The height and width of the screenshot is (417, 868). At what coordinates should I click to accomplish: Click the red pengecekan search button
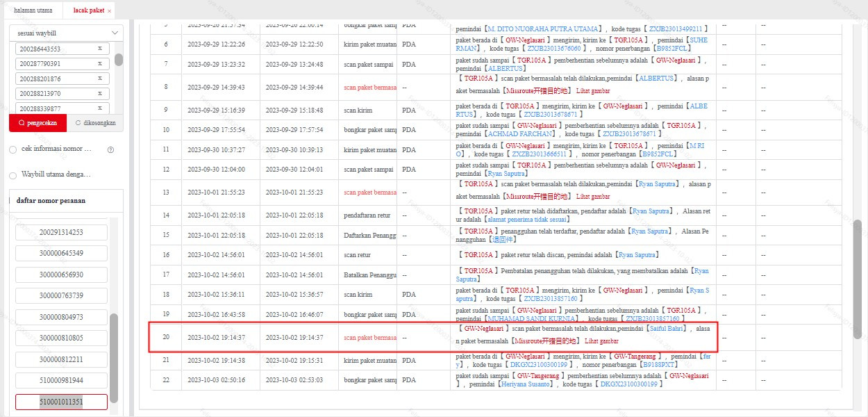[x=38, y=123]
